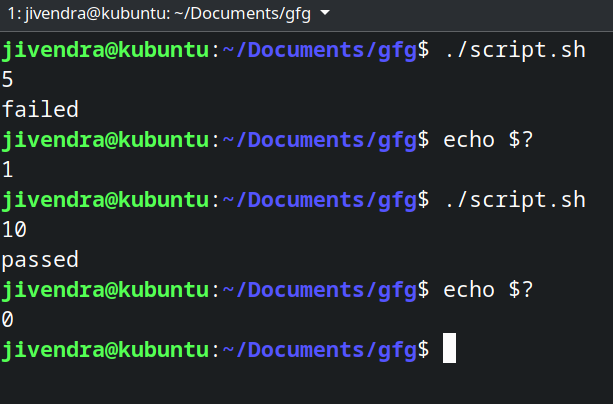This screenshot has width=613, height=404.
Task: Click the first 'echo $?' command
Action: (489, 139)
